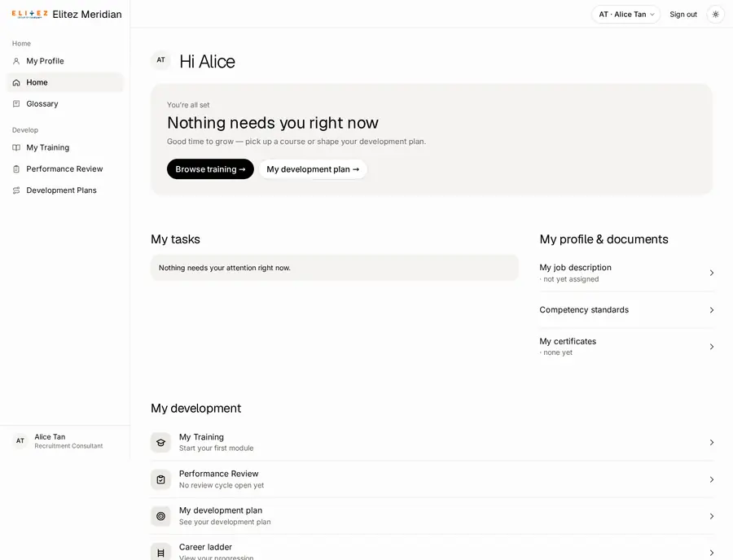Click the Browse training button
The image size is (733, 560).
(210, 169)
